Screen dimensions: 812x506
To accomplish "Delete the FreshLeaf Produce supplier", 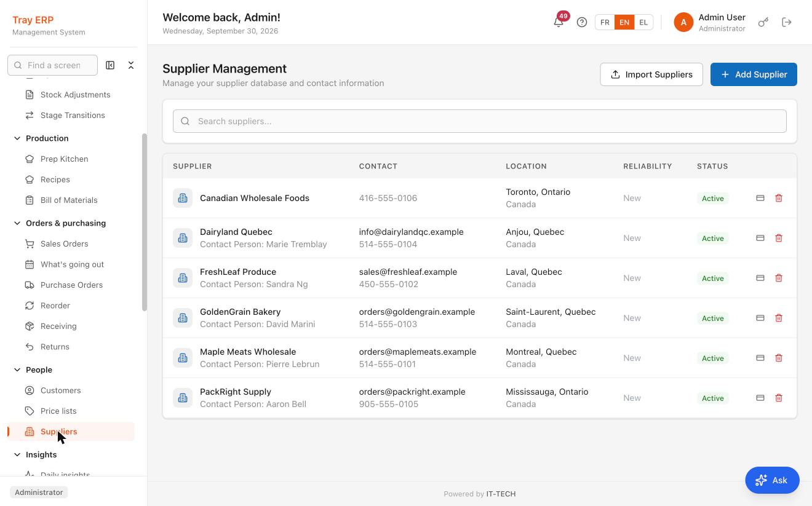I will (779, 278).
